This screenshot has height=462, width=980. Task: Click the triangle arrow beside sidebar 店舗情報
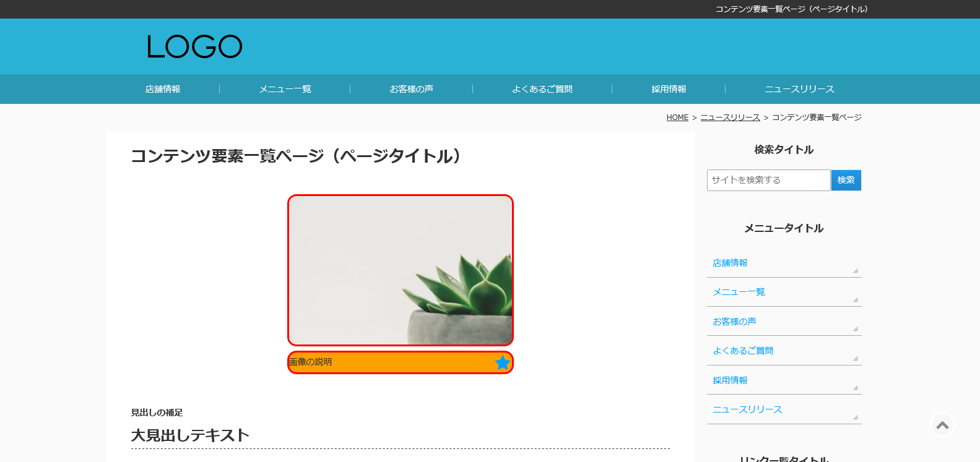(x=856, y=270)
